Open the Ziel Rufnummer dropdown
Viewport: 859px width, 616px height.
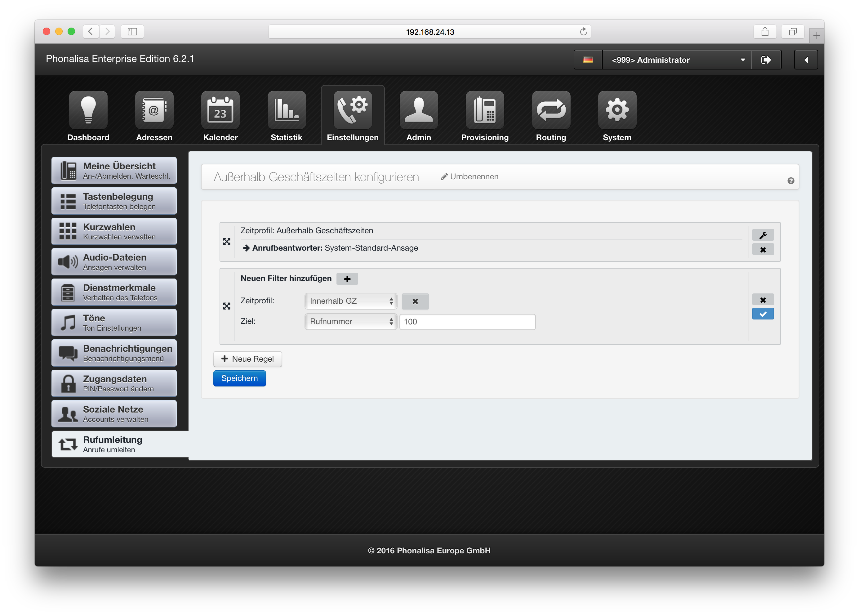click(351, 322)
